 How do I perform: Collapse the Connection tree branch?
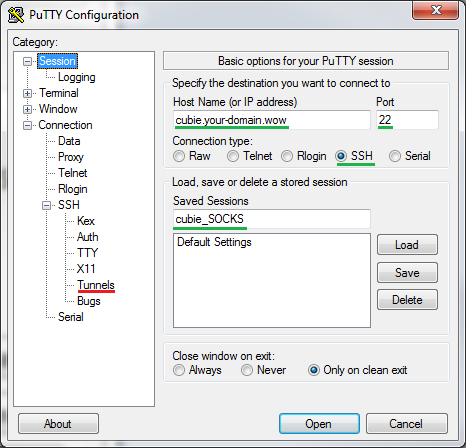(x=27, y=126)
